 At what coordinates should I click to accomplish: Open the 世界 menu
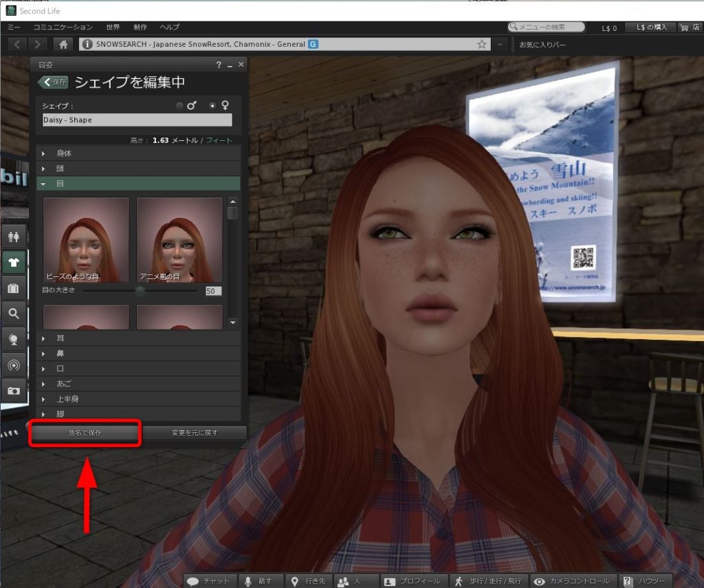(113, 28)
